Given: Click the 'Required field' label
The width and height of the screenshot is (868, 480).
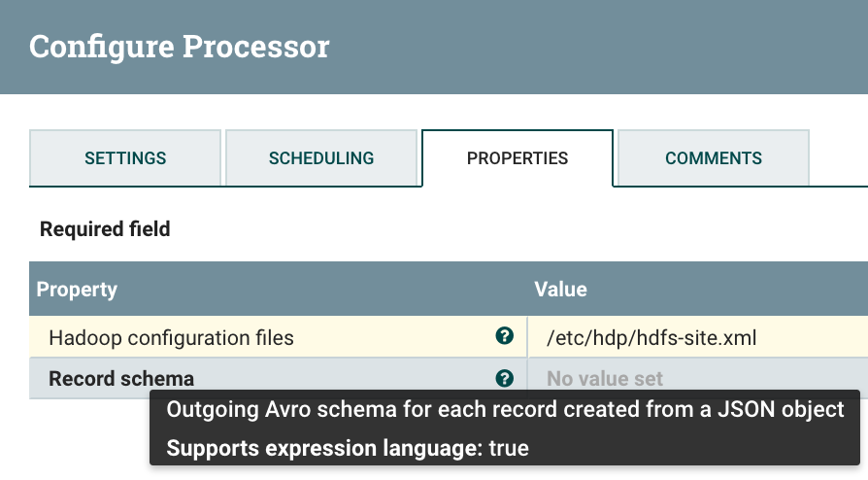Looking at the screenshot, I should coord(105,229).
